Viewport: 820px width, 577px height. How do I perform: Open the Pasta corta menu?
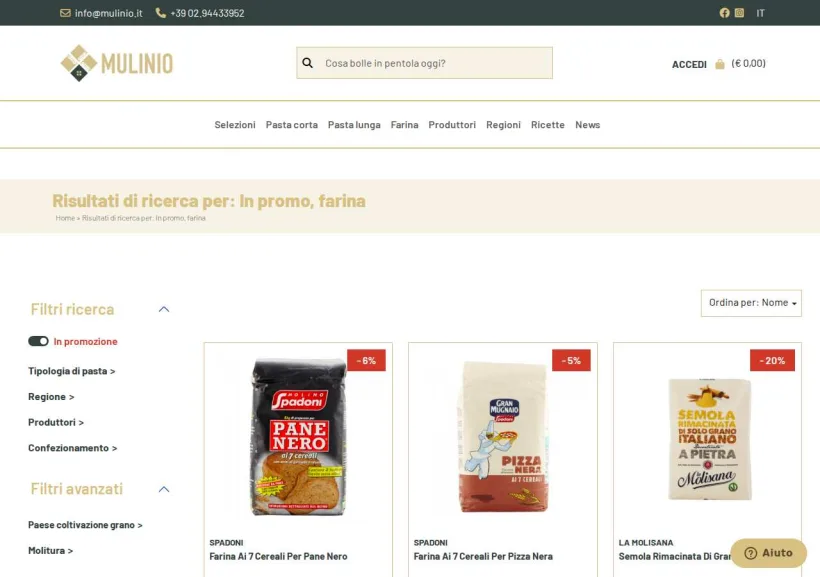pyautogui.click(x=292, y=125)
